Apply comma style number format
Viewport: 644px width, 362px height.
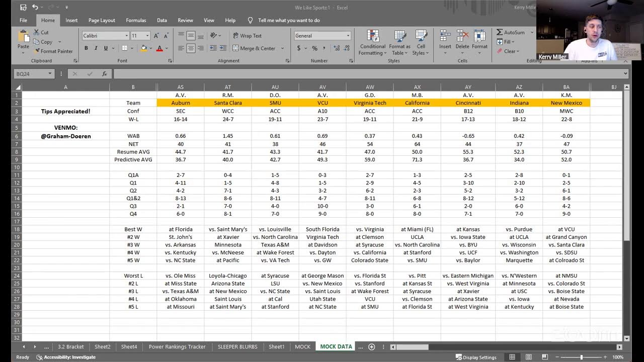[325, 48]
